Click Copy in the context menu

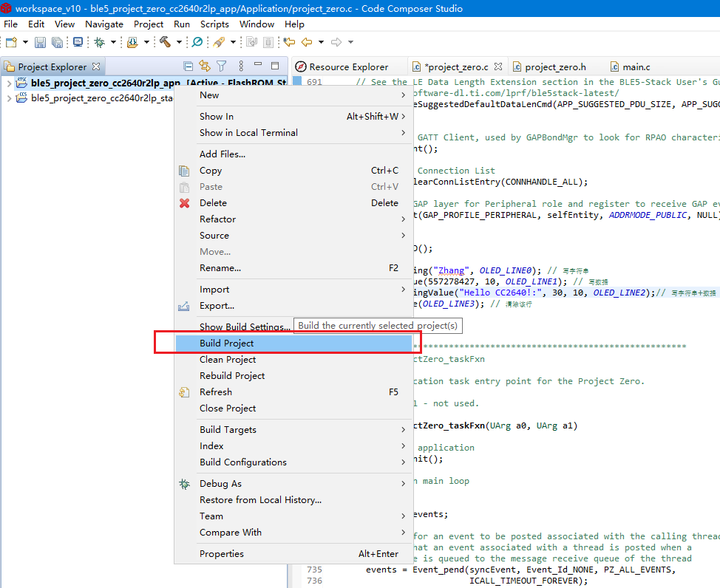point(294,171)
